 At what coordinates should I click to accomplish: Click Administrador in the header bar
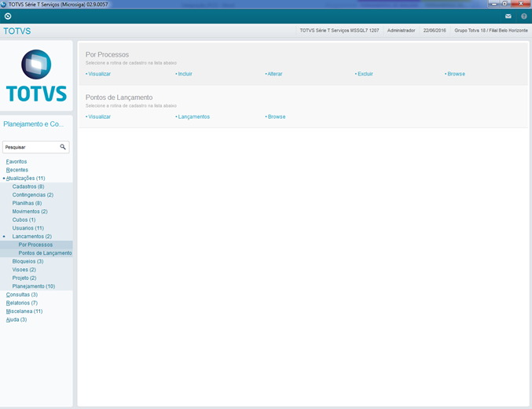coord(401,31)
